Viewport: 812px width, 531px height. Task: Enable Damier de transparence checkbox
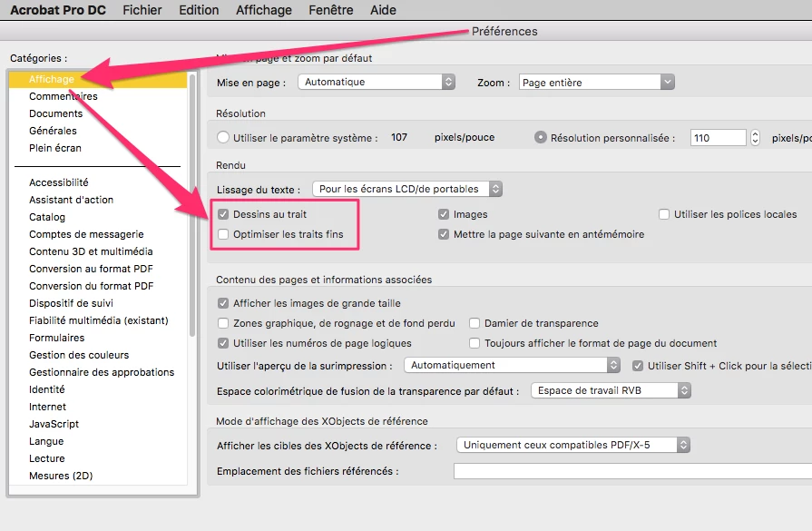click(x=474, y=323)
